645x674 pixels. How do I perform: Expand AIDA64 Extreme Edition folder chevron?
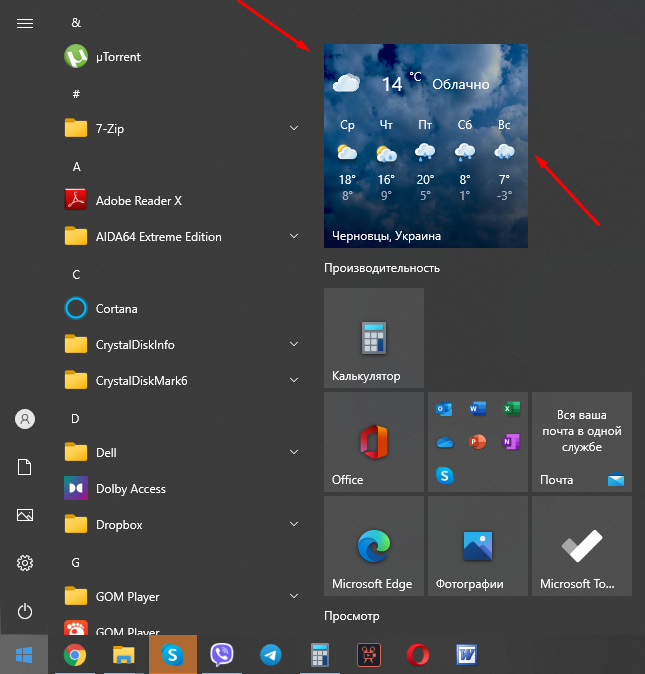click(294, 236)
